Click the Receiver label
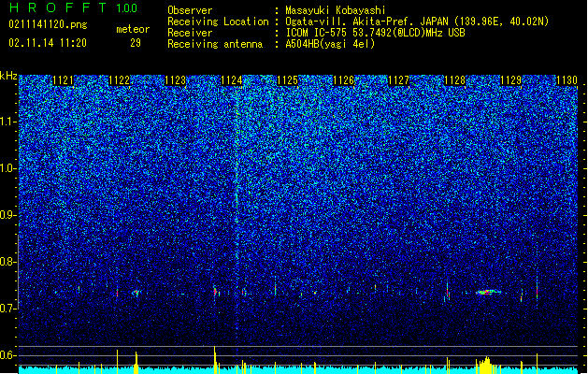 pyautogui.click(x=190, y=33)
